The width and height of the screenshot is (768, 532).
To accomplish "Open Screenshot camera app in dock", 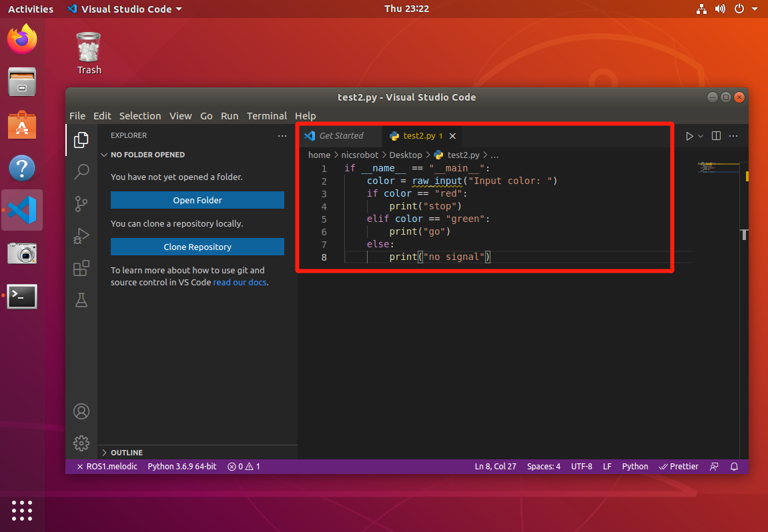I will (x=22, y=253).
